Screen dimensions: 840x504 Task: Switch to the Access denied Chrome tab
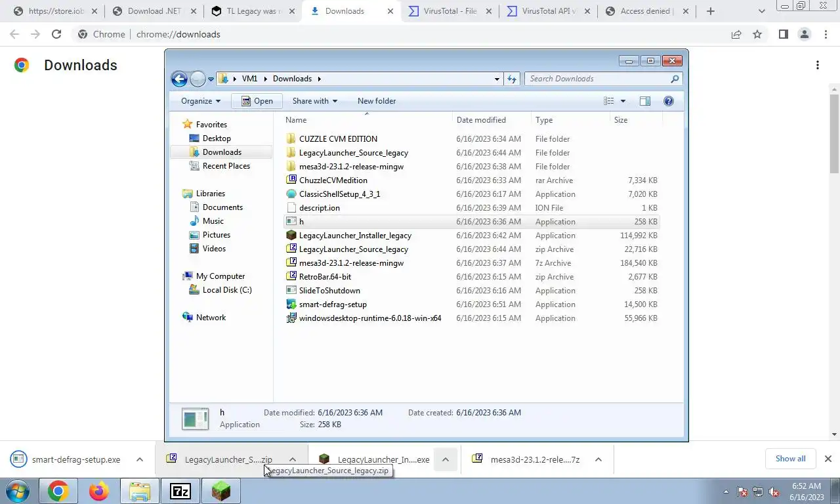(645, 11)
